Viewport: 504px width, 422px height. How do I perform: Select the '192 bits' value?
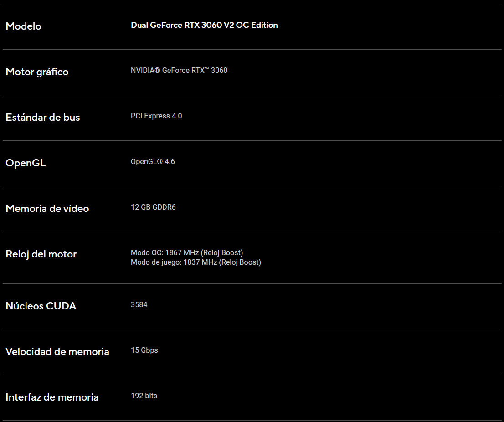tap(144, 396)
